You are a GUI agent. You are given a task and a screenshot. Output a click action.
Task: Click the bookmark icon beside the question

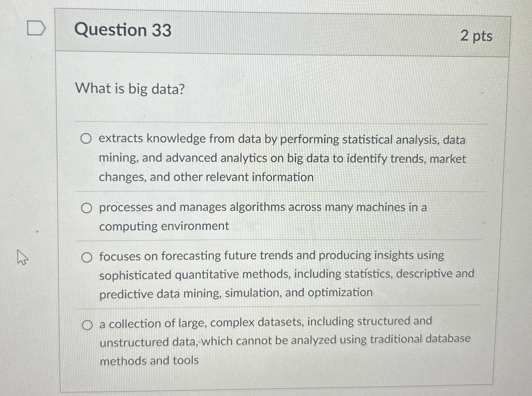coord(36,28)
